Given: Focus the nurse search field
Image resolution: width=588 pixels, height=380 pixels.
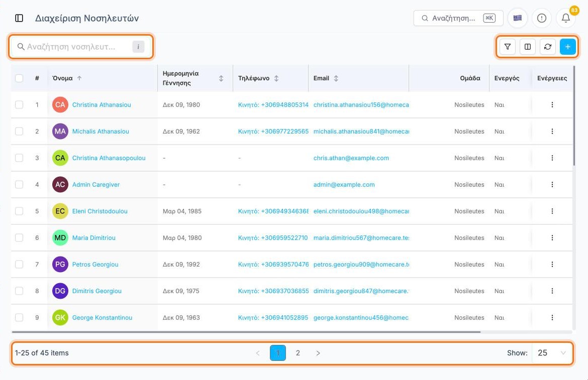Looking at the screenshot, I should click(x=81, y=47).
